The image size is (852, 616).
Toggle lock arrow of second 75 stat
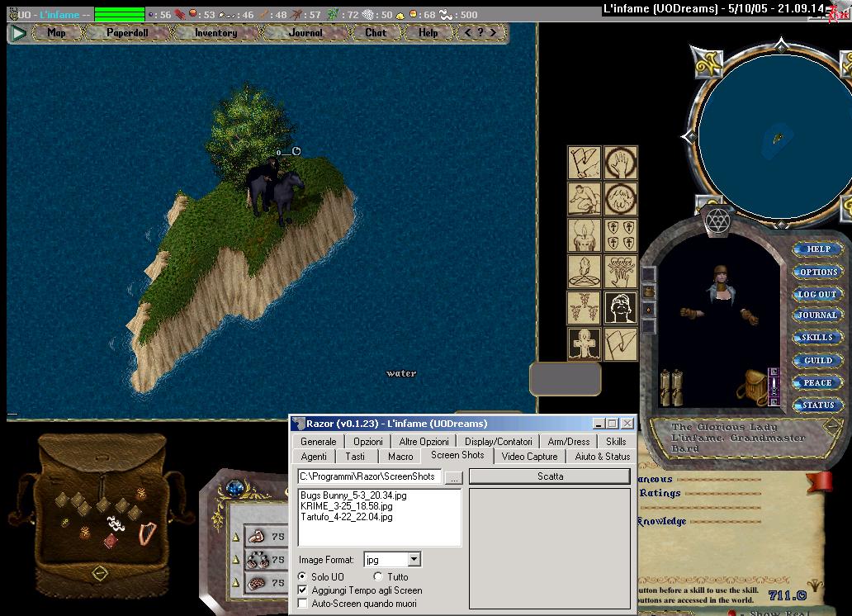(236, 559)
